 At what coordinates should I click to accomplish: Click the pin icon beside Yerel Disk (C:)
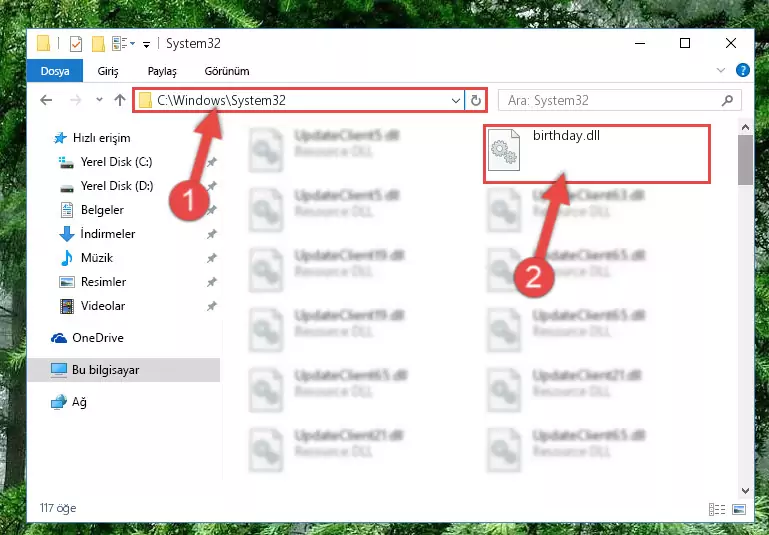(212, 162)
